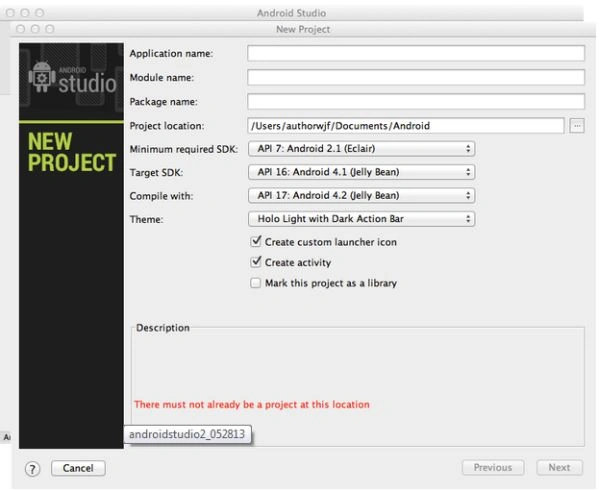600x491 pixels.
Task: Click the androidstudio2_052813 tooltip label
Action: (187, 434)
